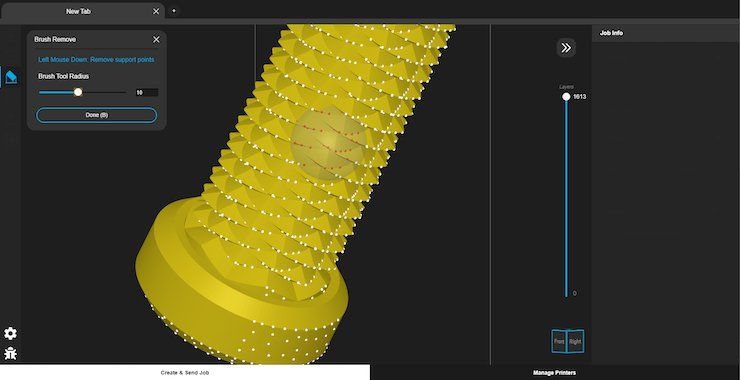Viewport: 740px width, 380px height.
Task: Click the Job Info panel header
Action: tap(665, 34)
